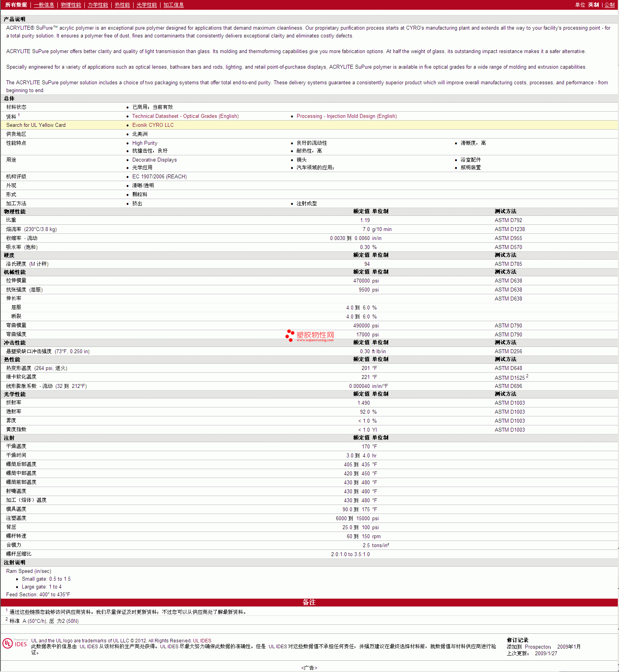Click the ASTM D1525 test method
619x672 pixels.
point(510,377)
